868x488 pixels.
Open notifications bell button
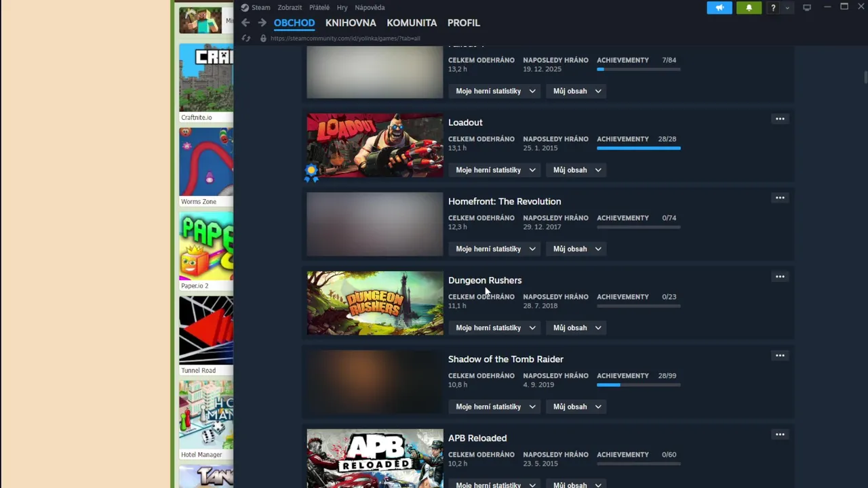pyautogui.click(x=749, y=7)
